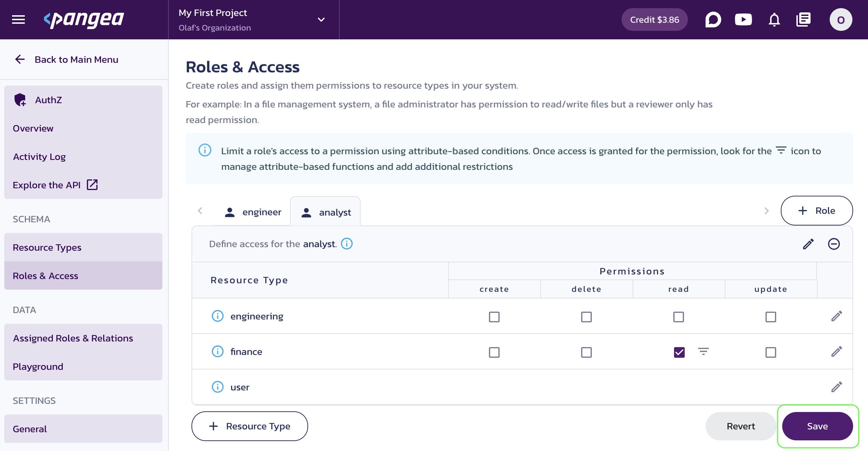Click the minus/remove icon next to analyst
Image resolution: width=868 pixels, height=451 pixels.
[833, 244]
